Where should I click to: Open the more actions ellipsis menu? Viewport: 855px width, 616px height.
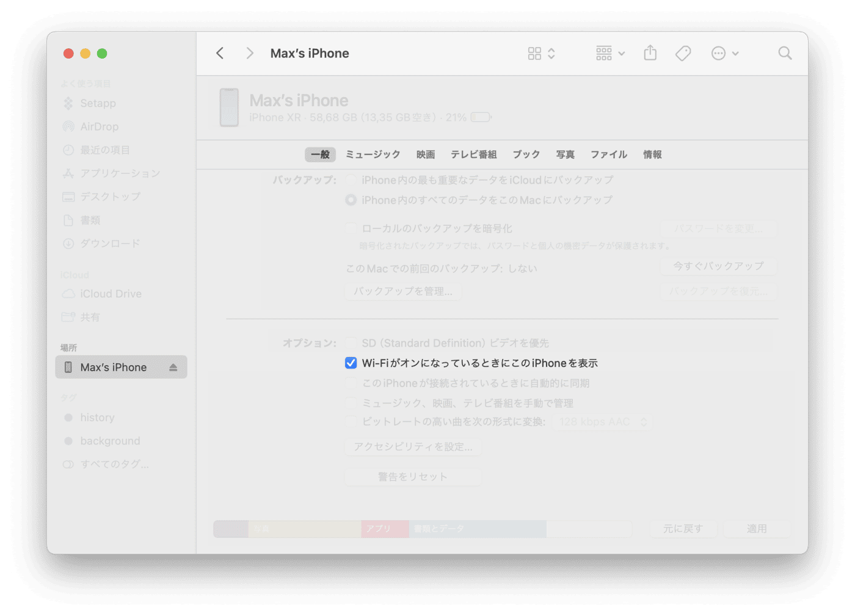tap(725, 54)
